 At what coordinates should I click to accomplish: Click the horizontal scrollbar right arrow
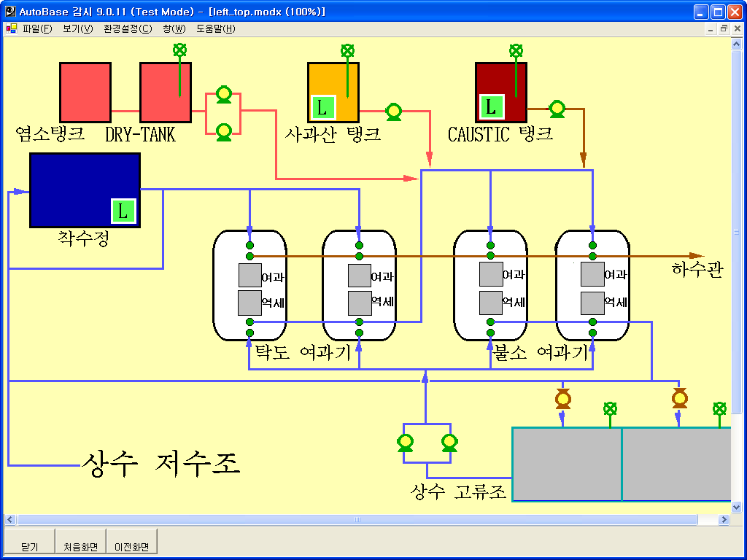pyautogui.click(x=724, y=520)
